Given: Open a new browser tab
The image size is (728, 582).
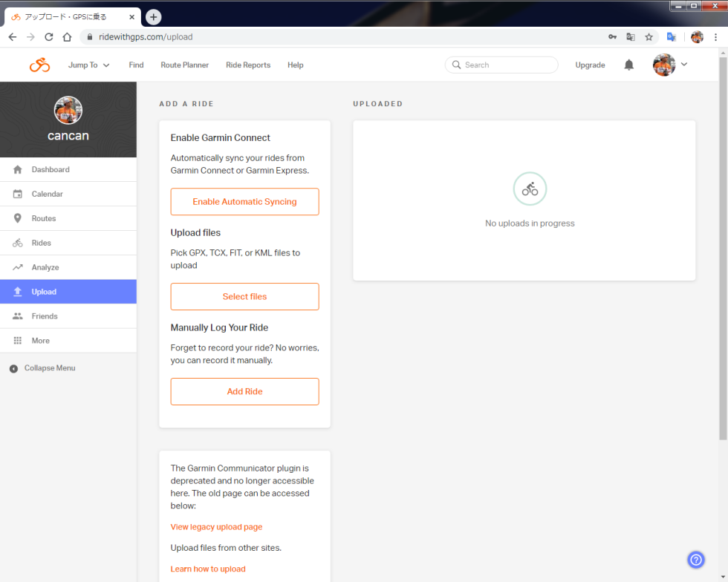Looking at the screenshot, I should [x=153, y=17].
